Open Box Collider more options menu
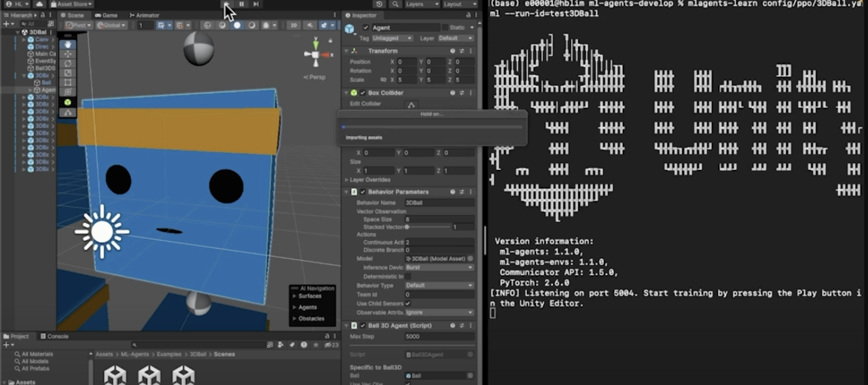 pos(471,93)
